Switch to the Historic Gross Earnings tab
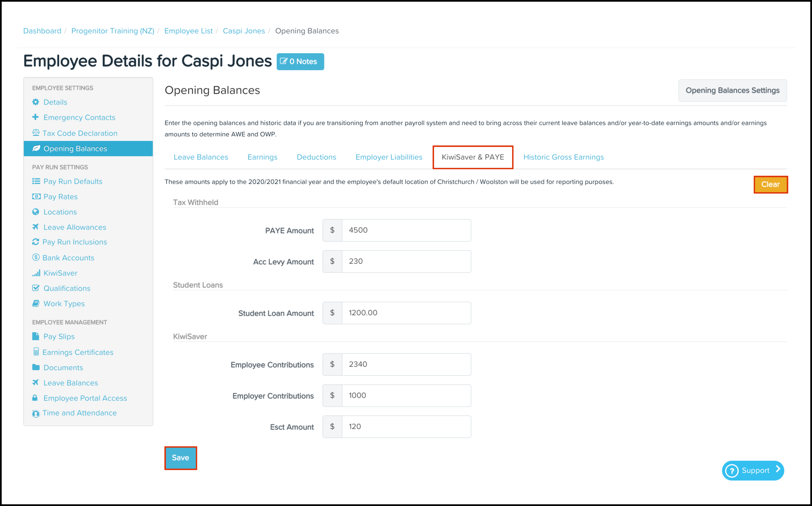 click(x=563, y=157)
